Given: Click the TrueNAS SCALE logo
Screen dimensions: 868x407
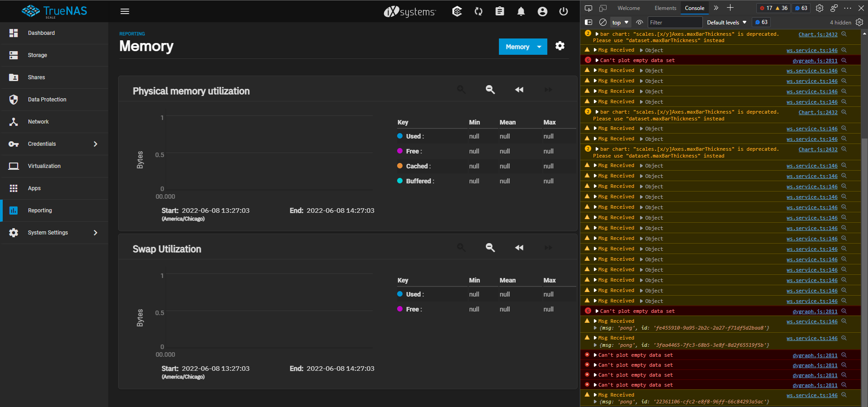Looking at the screenshot, I should [x=54, y=11].
